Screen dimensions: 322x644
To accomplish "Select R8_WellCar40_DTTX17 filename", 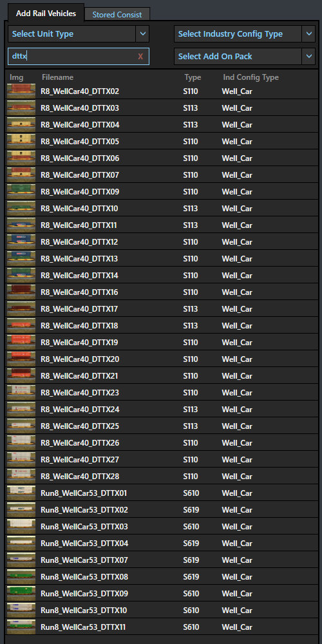I will (79, 309).
